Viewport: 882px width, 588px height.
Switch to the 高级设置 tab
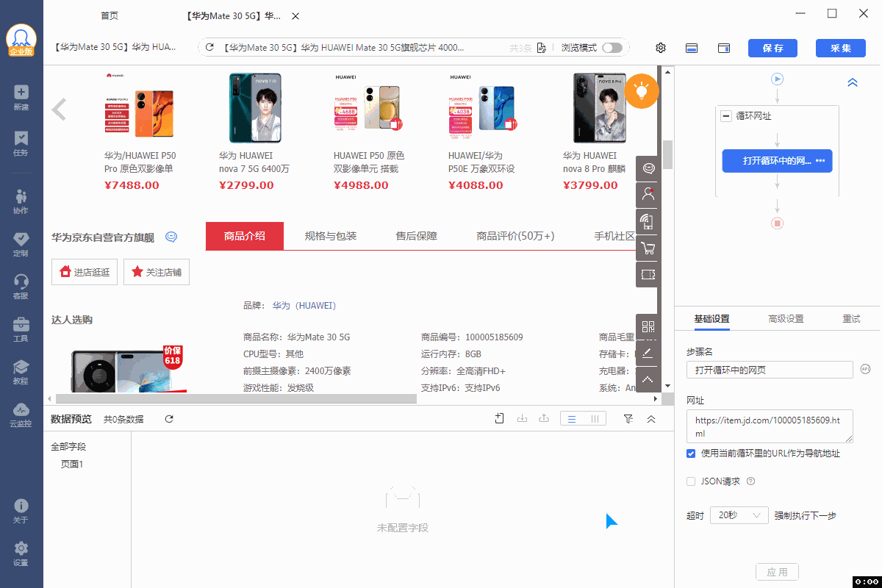click(786, 319)
